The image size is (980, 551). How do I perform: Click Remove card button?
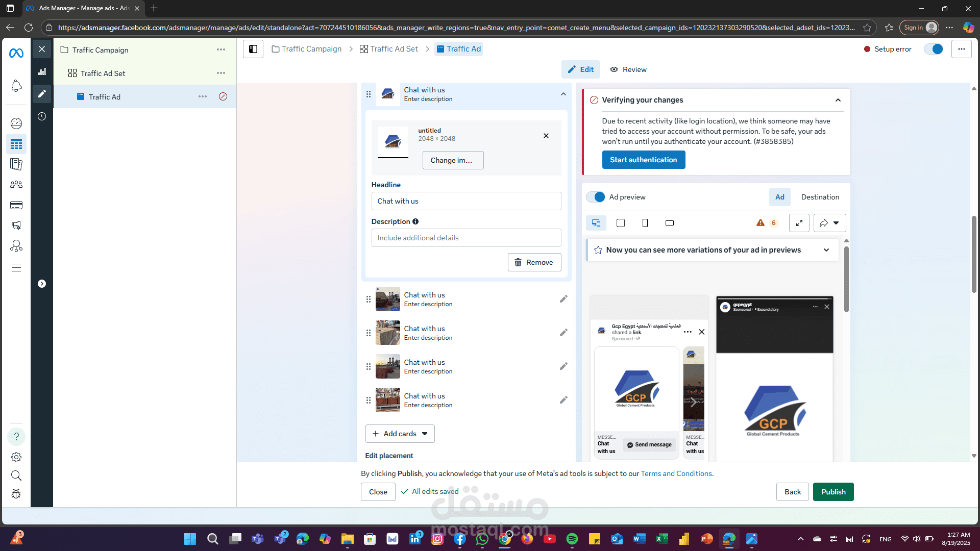[534, 262]
